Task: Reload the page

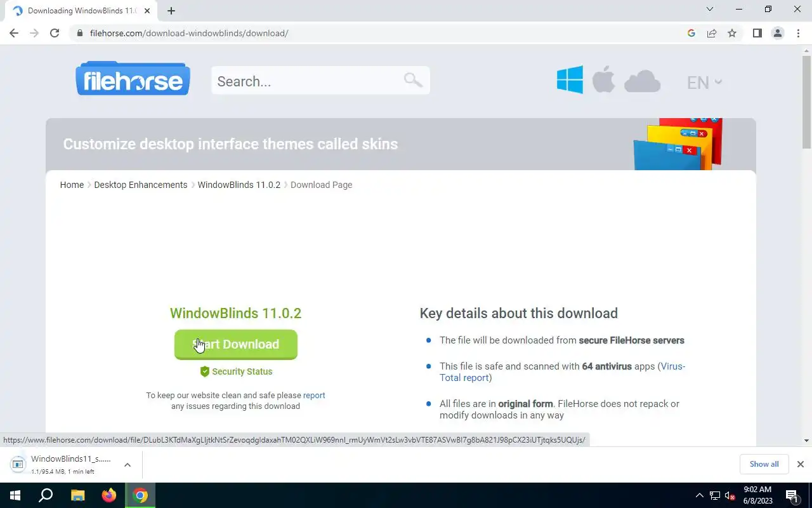Action: (x=55, y=33)
